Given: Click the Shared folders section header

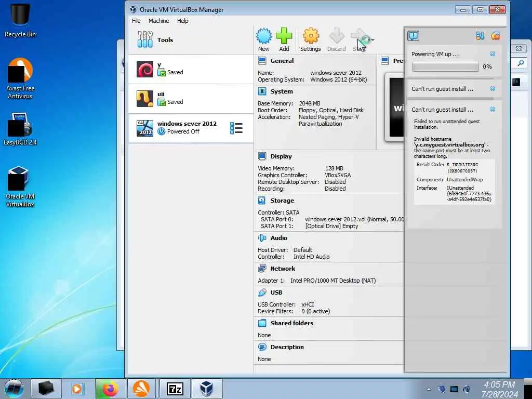Looking at the screenshot, I should pos(292,323).
